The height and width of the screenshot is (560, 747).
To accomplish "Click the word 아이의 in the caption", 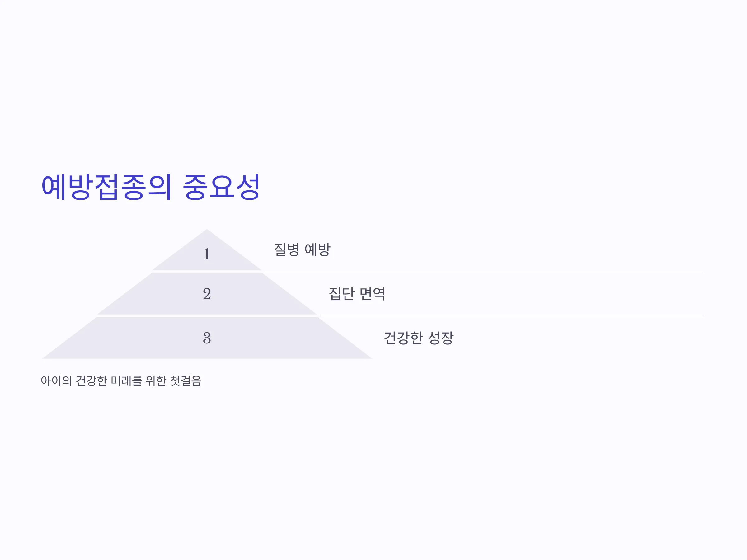I will coord(56,381).
